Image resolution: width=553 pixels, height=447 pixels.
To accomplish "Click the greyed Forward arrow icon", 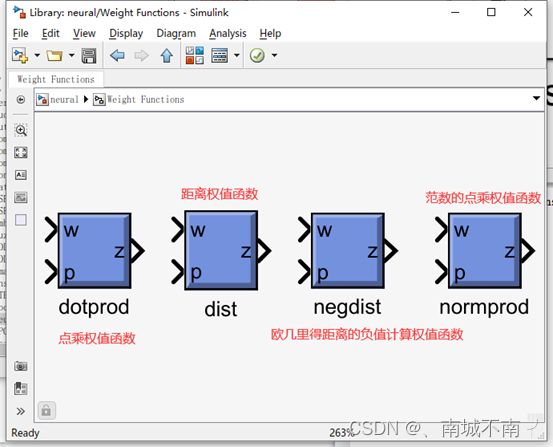I will [141, 55].
